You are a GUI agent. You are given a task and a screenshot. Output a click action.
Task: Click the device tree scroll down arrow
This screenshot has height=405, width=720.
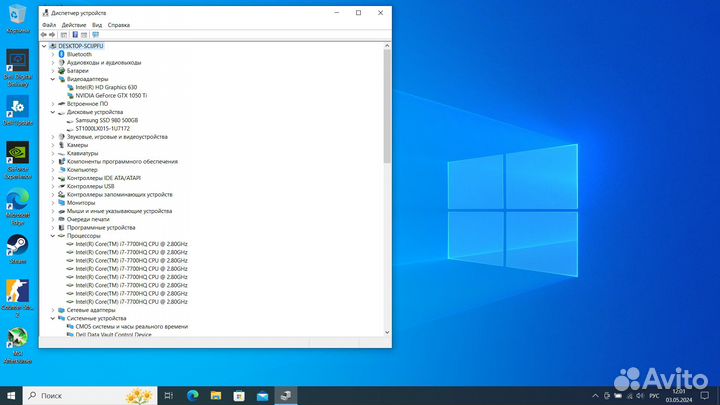387,332
